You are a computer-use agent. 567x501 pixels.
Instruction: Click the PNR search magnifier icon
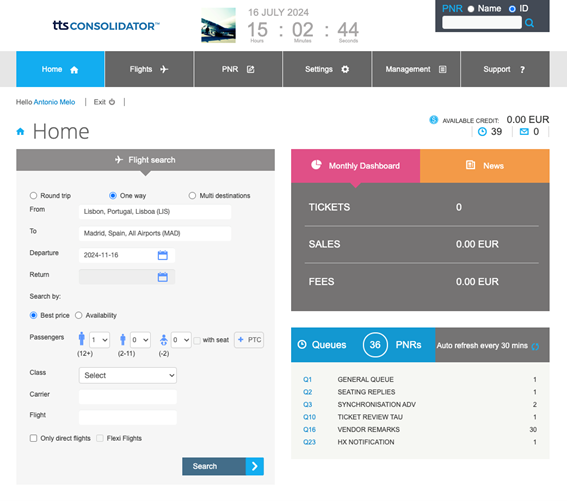coord(529,23)
